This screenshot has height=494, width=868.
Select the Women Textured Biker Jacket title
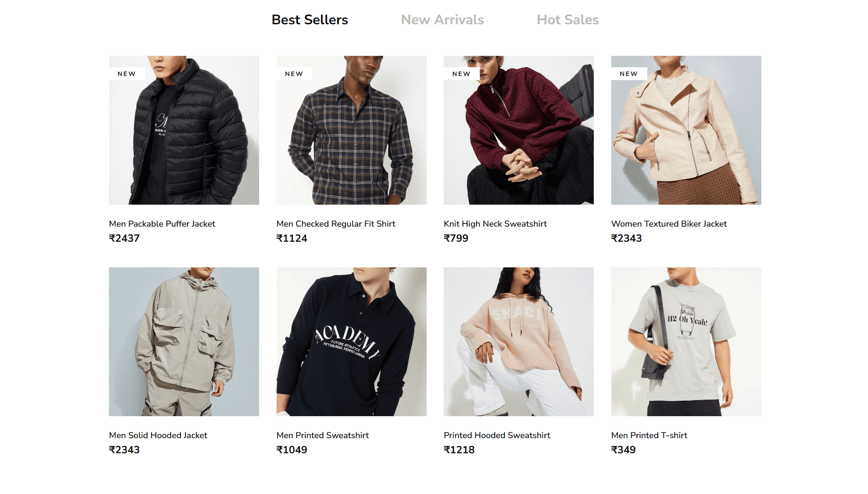[x=669, y=224]
